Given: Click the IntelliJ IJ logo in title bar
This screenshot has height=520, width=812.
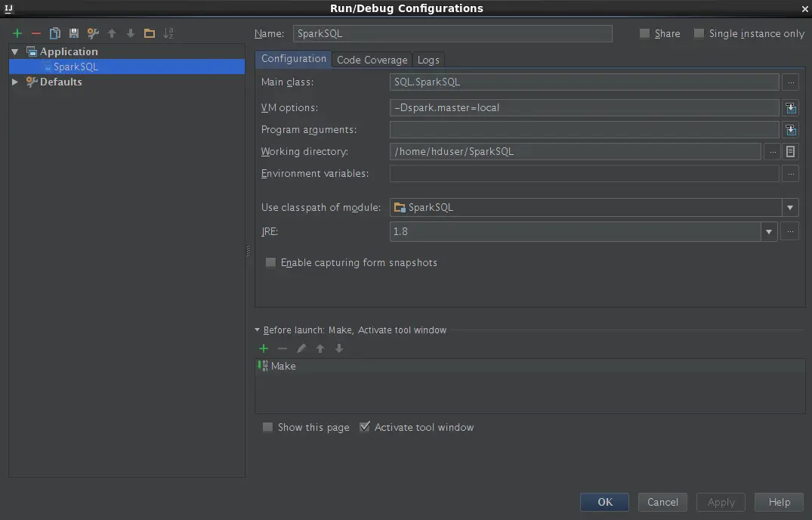Looking at the screenshot, I should coord(8,8).
